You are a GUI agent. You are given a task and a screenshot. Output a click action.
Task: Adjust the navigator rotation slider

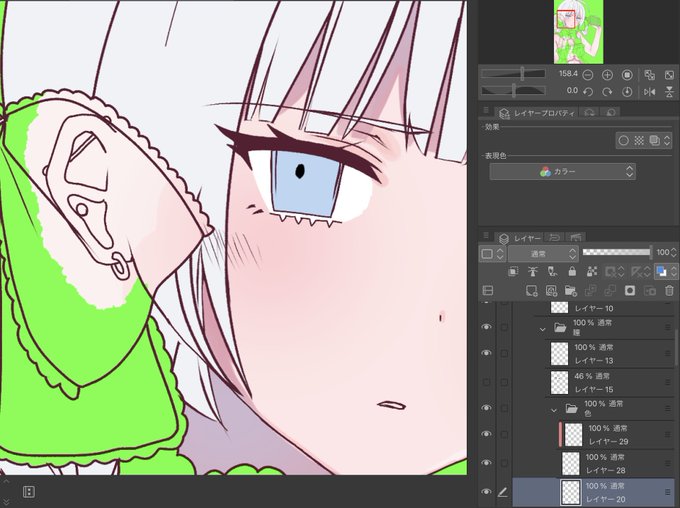(513, 91)
